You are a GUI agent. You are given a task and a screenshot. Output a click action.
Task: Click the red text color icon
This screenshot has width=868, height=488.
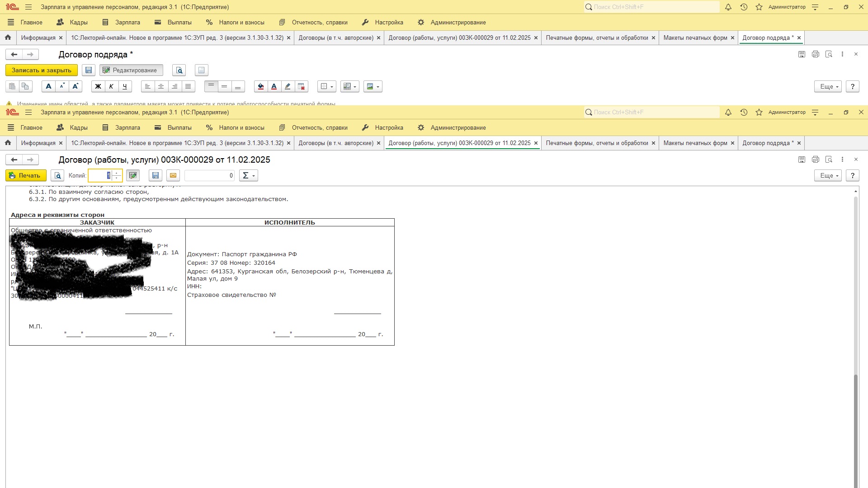(x=274, y=86)
